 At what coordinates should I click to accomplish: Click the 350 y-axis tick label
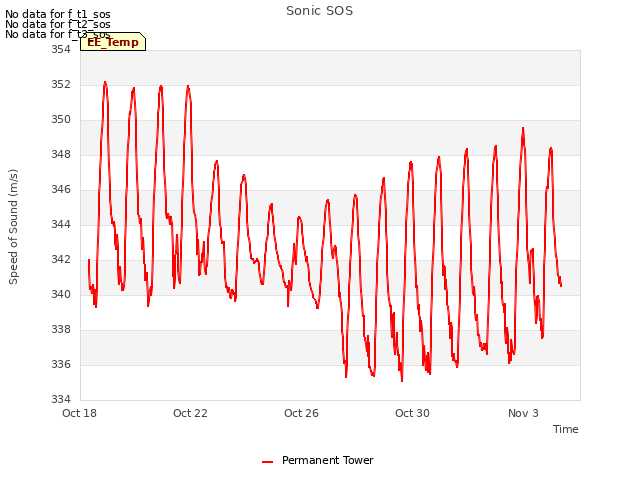point(61,120)
